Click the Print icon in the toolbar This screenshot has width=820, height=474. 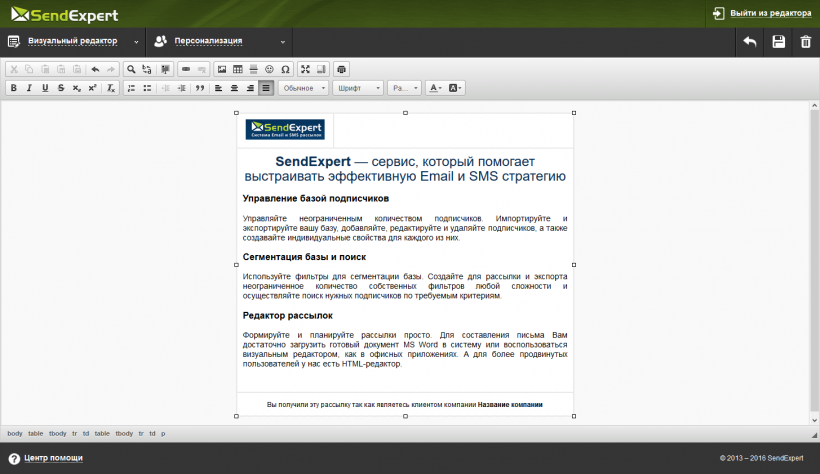(x=341, y=69)
